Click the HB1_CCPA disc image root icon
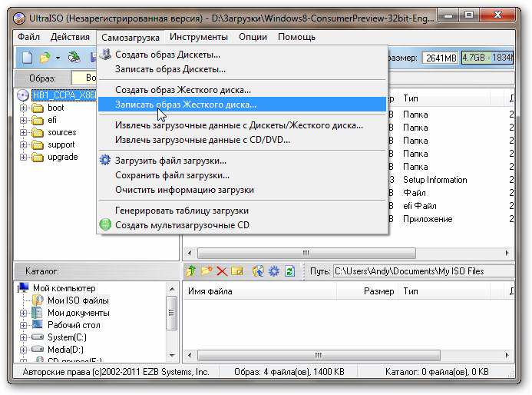 click(24, 95)
